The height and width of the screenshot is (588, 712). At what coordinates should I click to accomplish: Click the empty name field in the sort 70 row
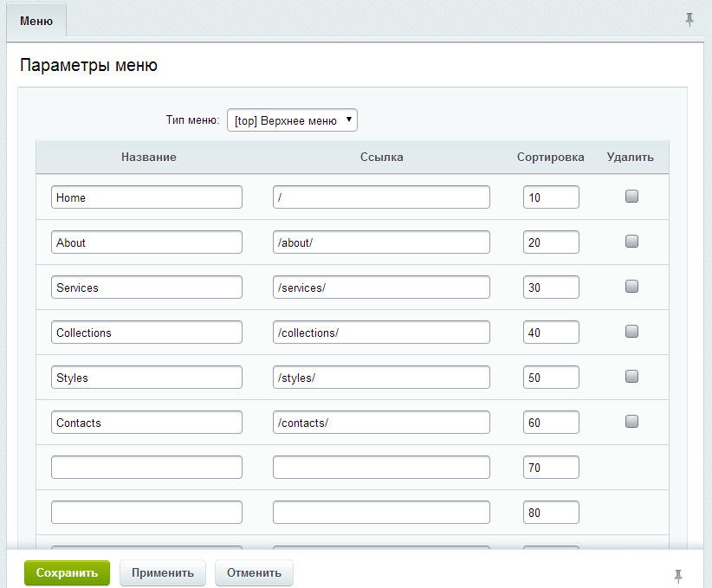click(x=146, y=467)
